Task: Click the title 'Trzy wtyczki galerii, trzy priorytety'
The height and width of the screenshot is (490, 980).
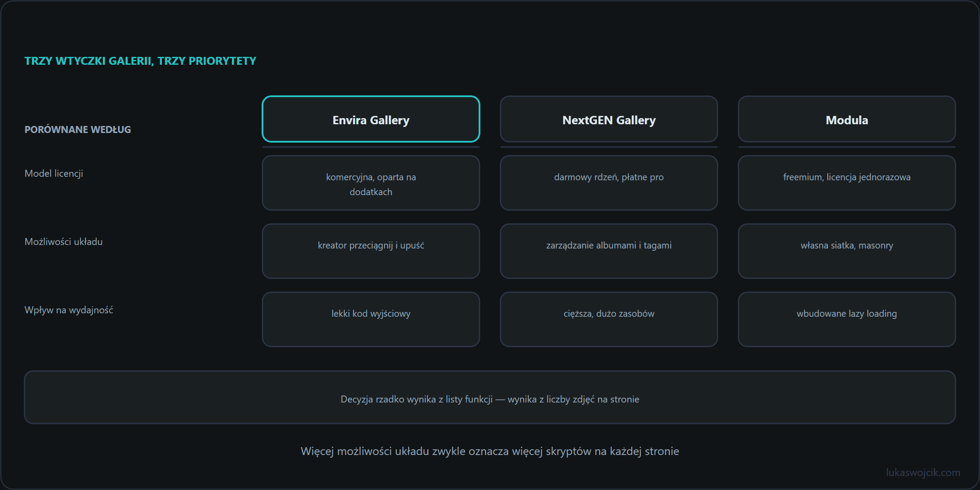Action: point(140,61)
